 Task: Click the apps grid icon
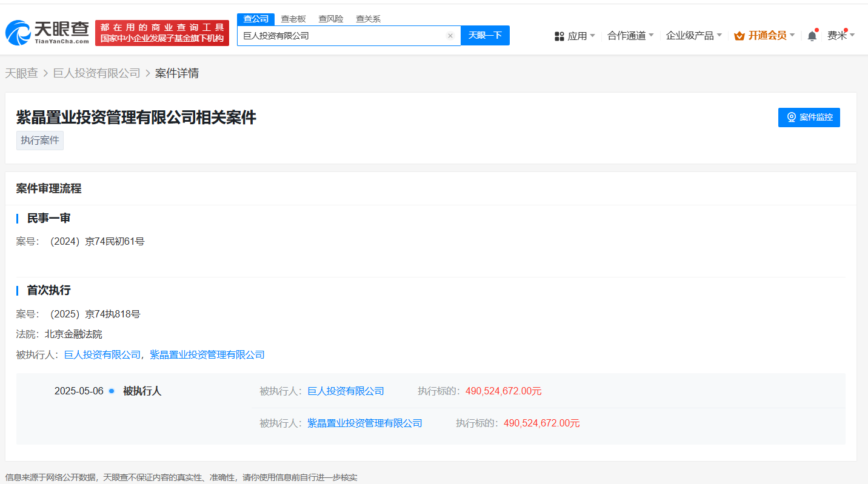pyautogui.click(x=559, y=36)
